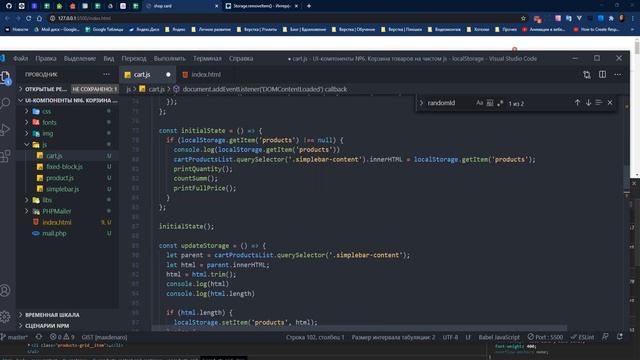Open the Терминал menu

207,58
